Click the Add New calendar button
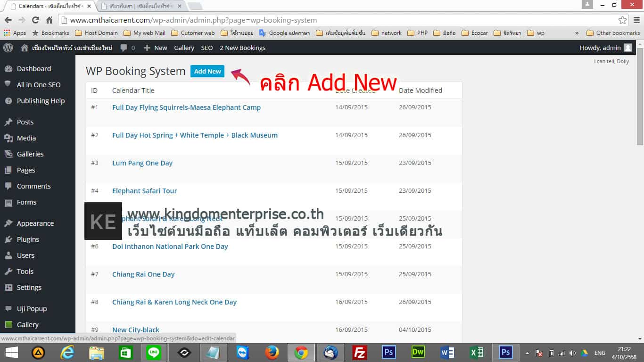The height and width of the screenshot is (362, 644). tap(207, 71)
